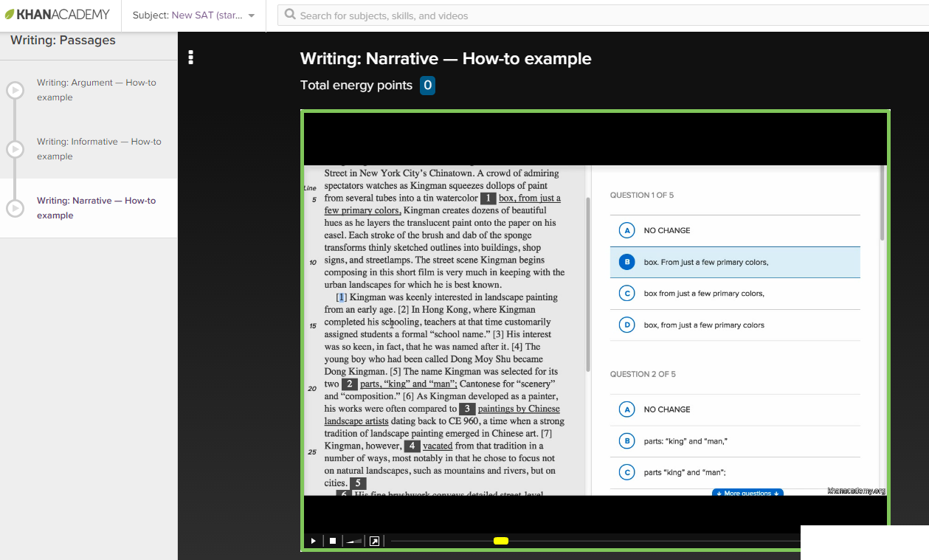
Task: Click passage marker 3 before 'paintings by Chinese'
Action: point(467,409)
